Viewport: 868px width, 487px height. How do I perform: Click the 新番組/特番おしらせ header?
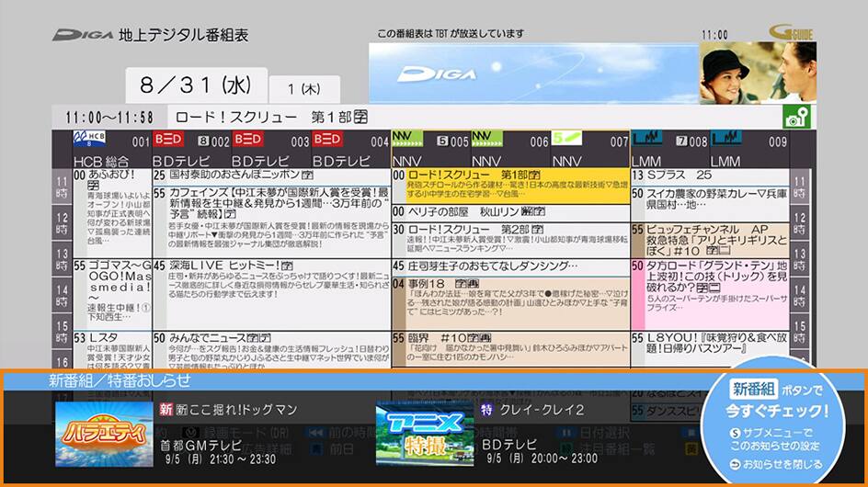120,380
